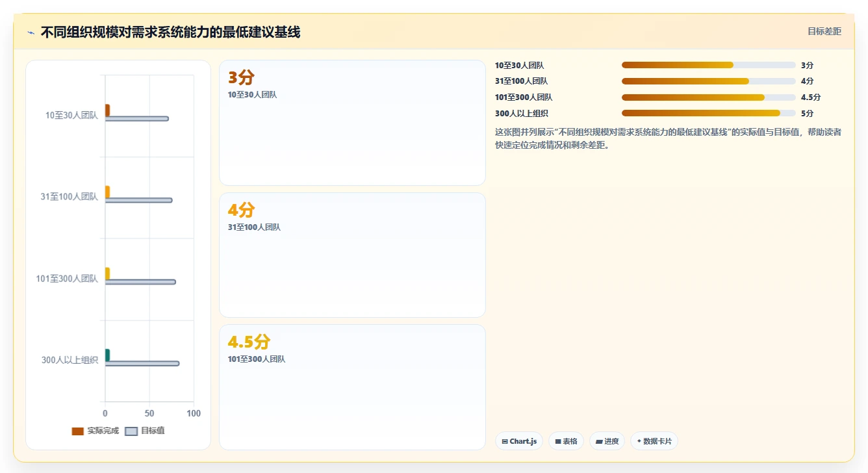
Task: Select the 进度 tag chip
Action: 607,441
